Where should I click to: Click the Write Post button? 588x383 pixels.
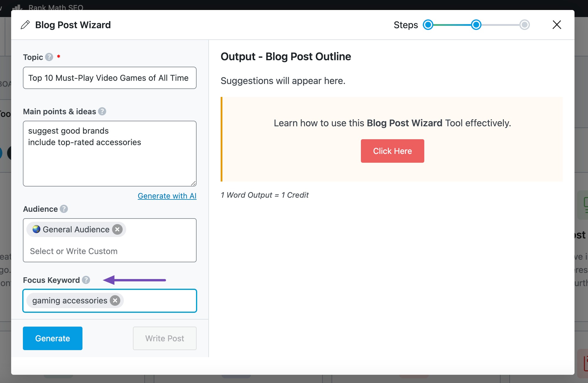pos(165,338)
